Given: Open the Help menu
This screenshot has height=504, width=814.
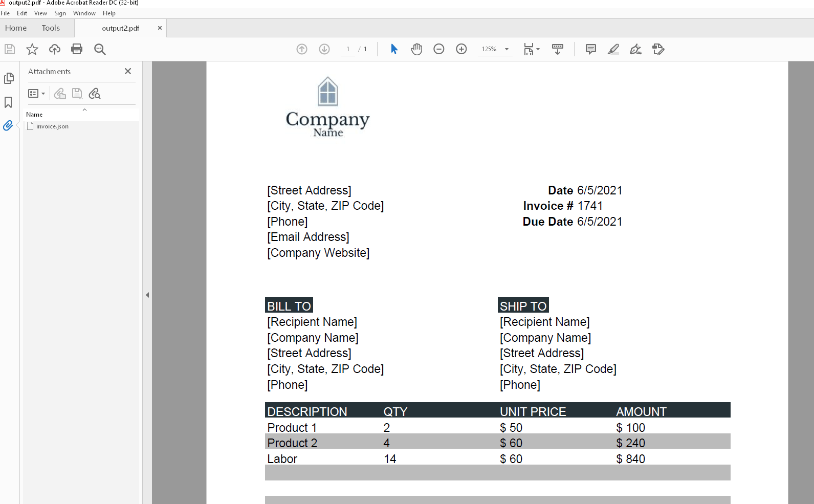Looking at the screenshot, I should (x=109, y=13).
